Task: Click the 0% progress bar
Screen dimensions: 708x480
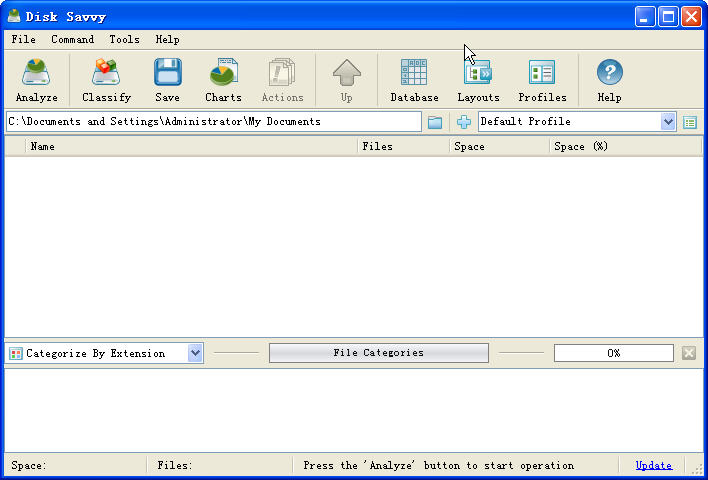Action: coord(613,353)
